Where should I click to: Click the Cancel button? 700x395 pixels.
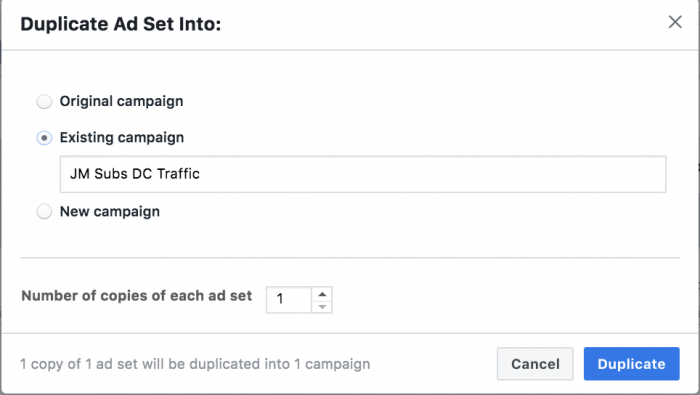pyautogui.click(x=535, y=364)
